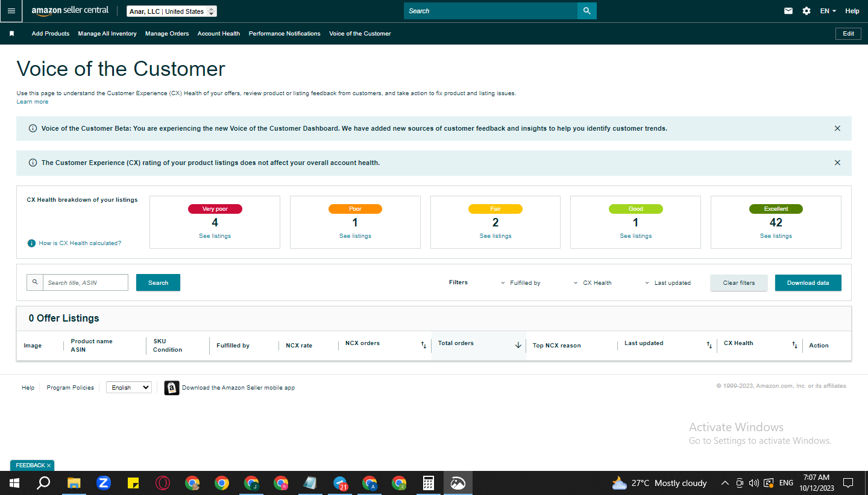This screenshot has height=495, width=868.
Task: See listings under Very poor
Action: [215, 236]
